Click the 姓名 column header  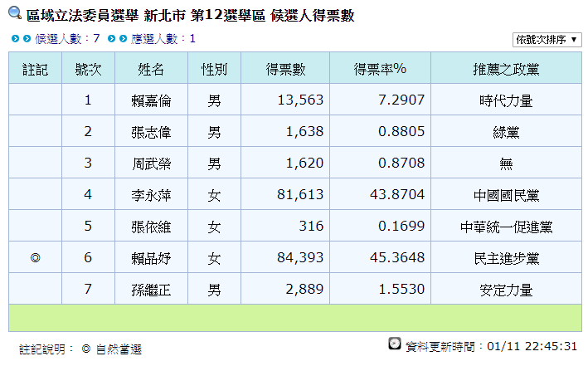coord(151,69)
